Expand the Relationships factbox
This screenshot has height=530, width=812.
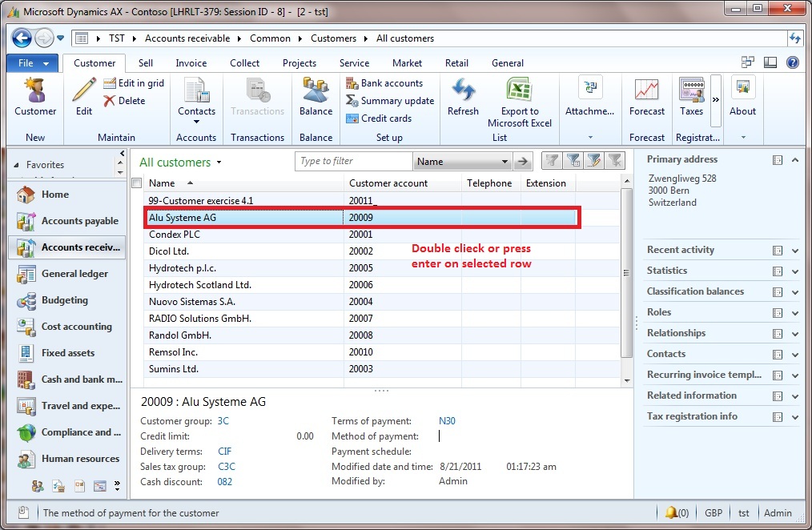point(795,334)
